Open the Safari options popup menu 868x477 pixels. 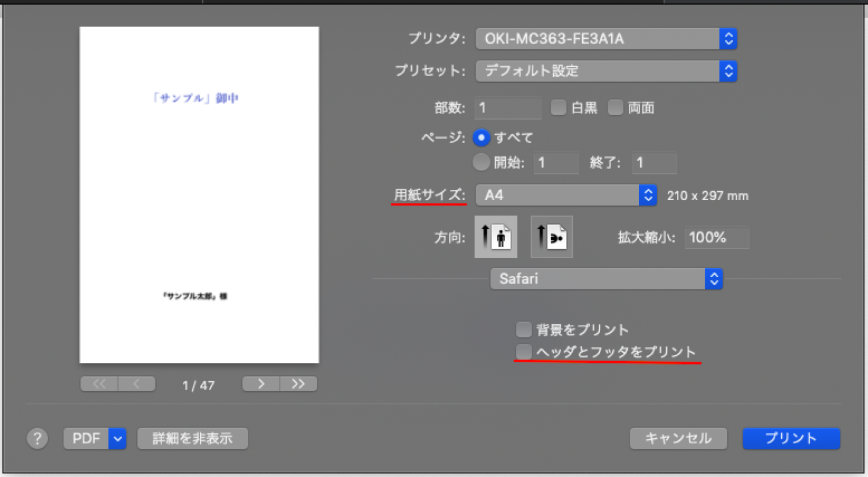(x=606, y=279)
